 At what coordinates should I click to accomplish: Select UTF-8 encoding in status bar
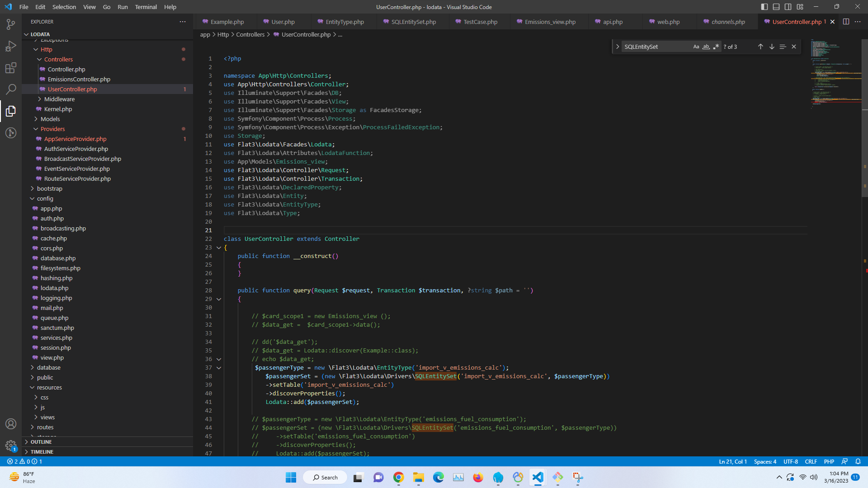click(x=791, y=461)
